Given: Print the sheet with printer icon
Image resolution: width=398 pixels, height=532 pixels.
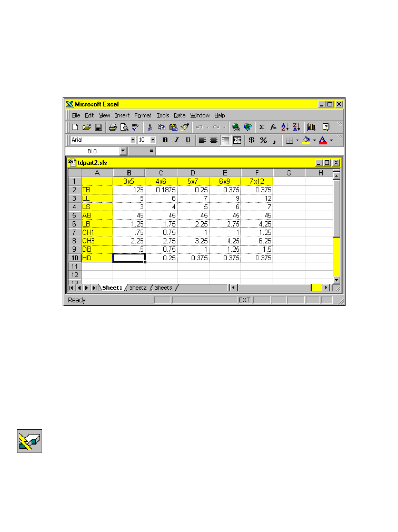Looking at the screenshot, I should [x=113, y=127].
